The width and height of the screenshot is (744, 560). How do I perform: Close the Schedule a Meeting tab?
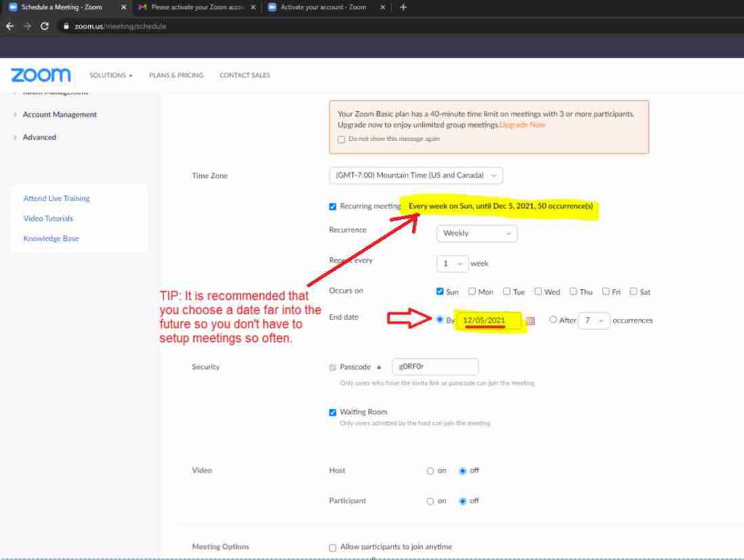coord(124,7)
